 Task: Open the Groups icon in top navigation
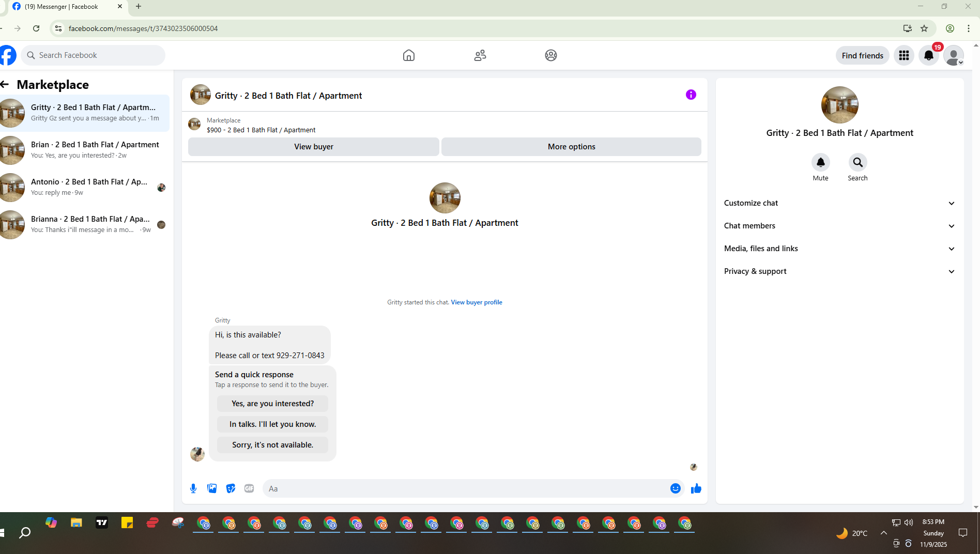point(551,55)
